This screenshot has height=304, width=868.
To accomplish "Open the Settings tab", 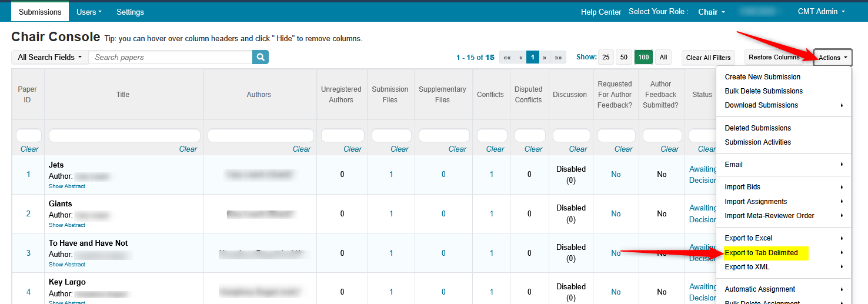I will (130, 12).
